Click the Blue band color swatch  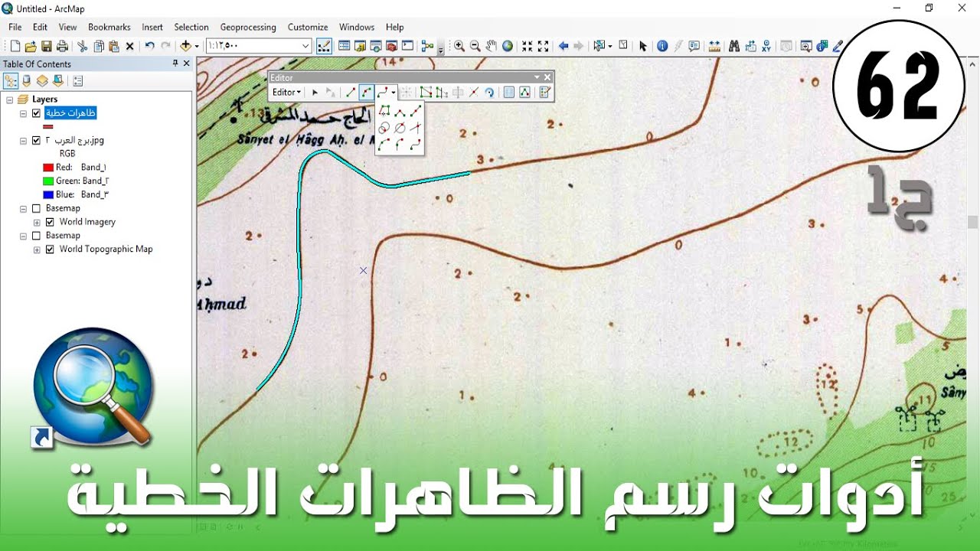click(48, 194)
